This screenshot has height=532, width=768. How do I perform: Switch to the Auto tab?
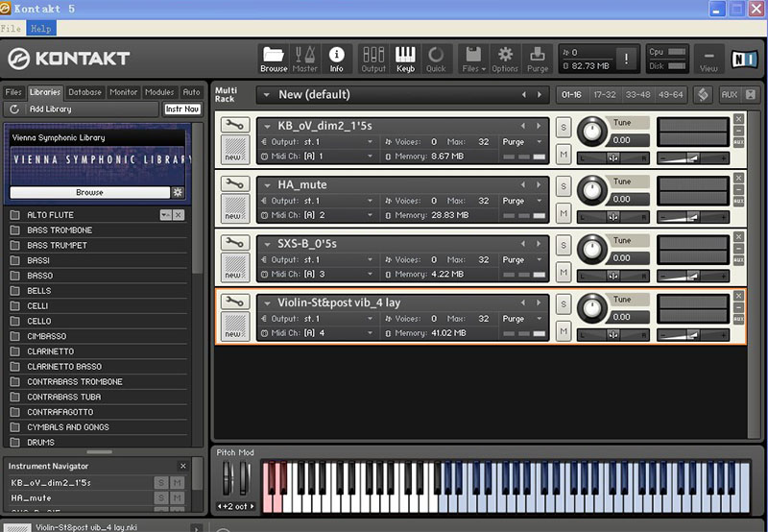coord(191,92)
